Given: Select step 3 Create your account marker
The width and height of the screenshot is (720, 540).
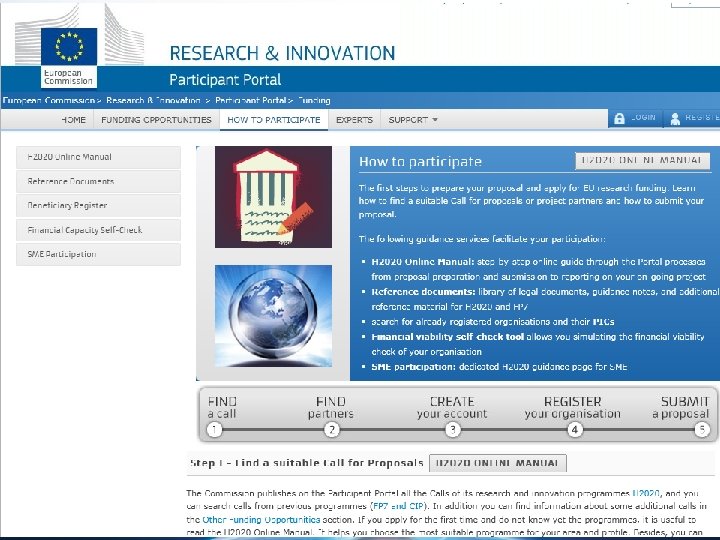Looking at the screenshot, I should coord(453,430).
